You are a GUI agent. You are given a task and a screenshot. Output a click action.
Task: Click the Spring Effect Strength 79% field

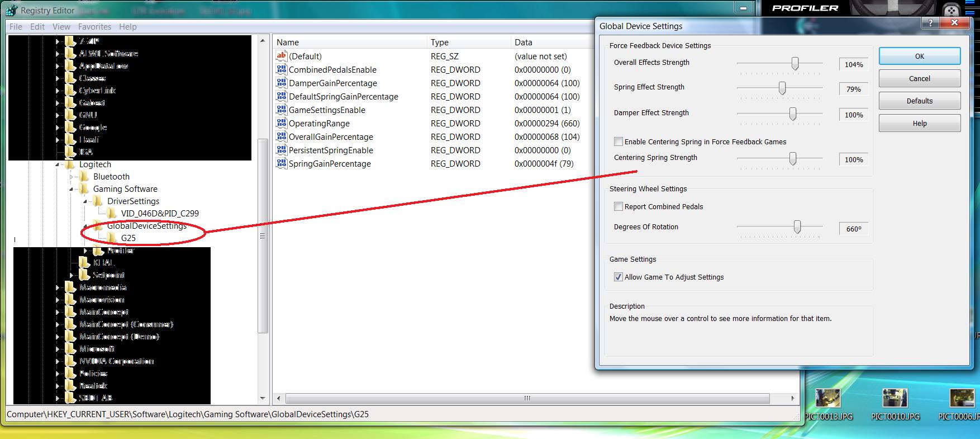(854, 89)
